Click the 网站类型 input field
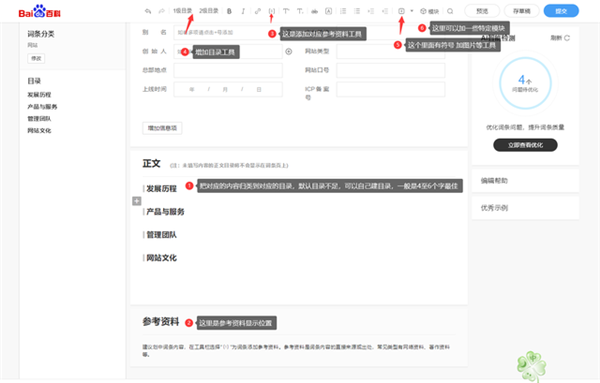600x383 pixels. pyautogui.click(x=391, y=51)
